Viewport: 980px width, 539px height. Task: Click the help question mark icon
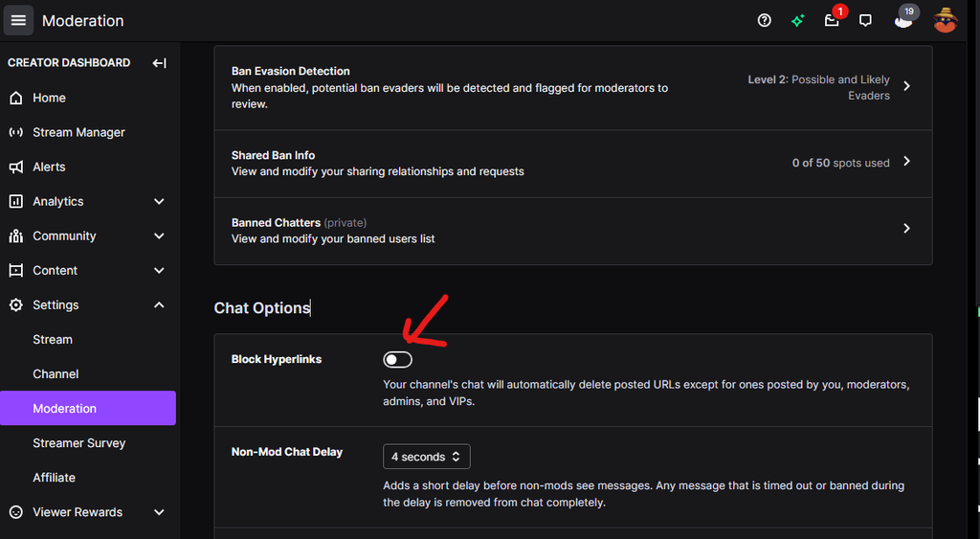coord(764,20)
